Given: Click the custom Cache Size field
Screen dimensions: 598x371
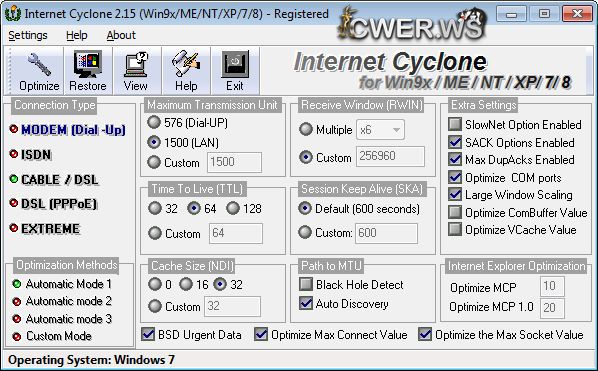Looking at the screenshot, I should pos(233,306).
